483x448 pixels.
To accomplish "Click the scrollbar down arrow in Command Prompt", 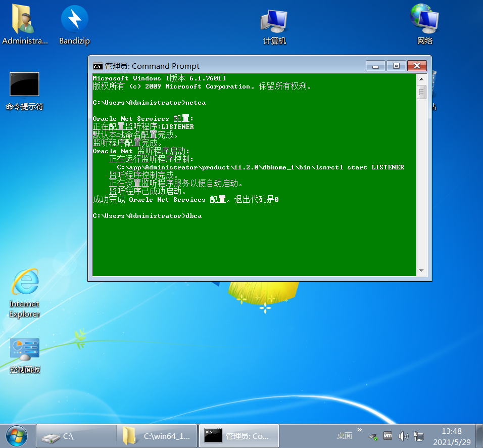I will click(421, 271).
